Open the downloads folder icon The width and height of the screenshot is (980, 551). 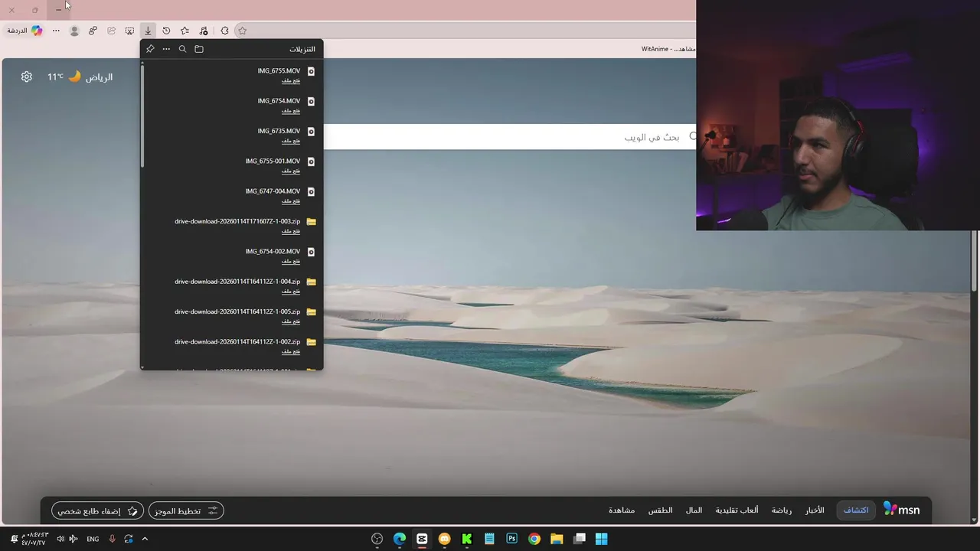pos(199,49)
